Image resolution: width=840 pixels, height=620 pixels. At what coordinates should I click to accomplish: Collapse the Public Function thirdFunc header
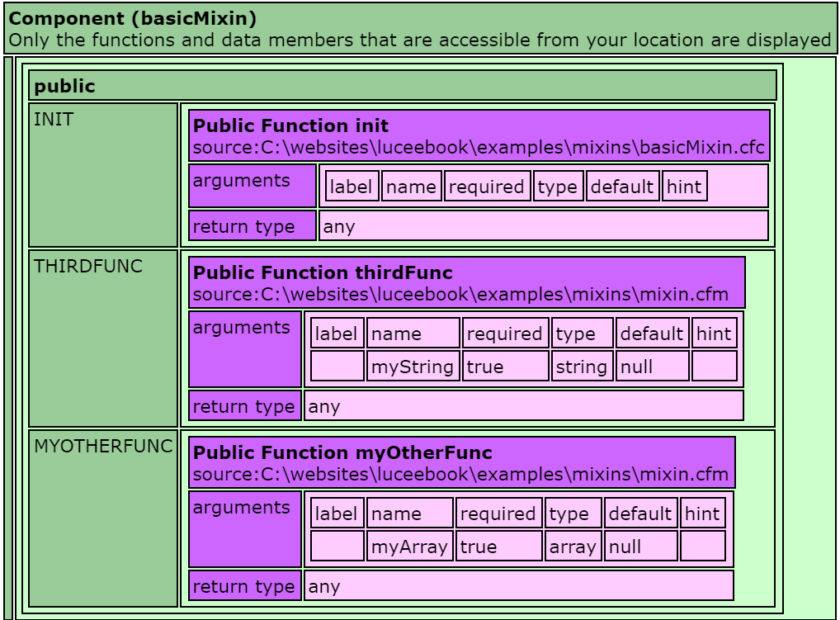467,282
